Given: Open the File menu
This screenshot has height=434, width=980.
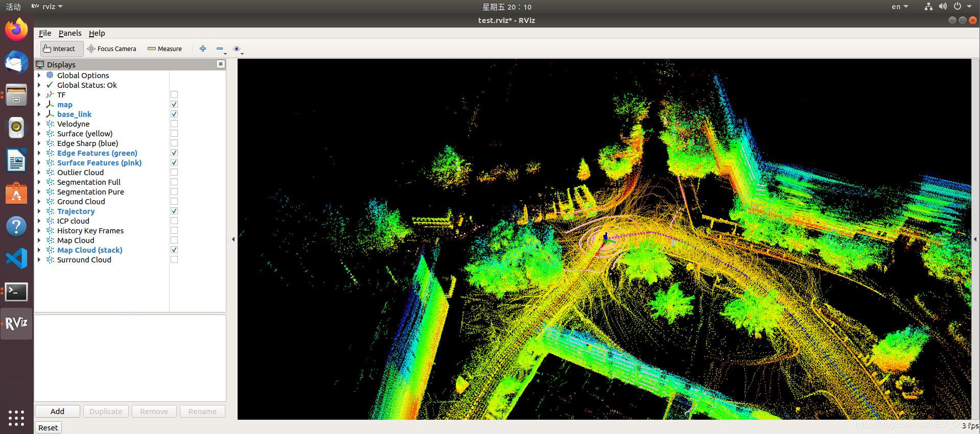Looking at the screenshot, I should tap(45, 33).
